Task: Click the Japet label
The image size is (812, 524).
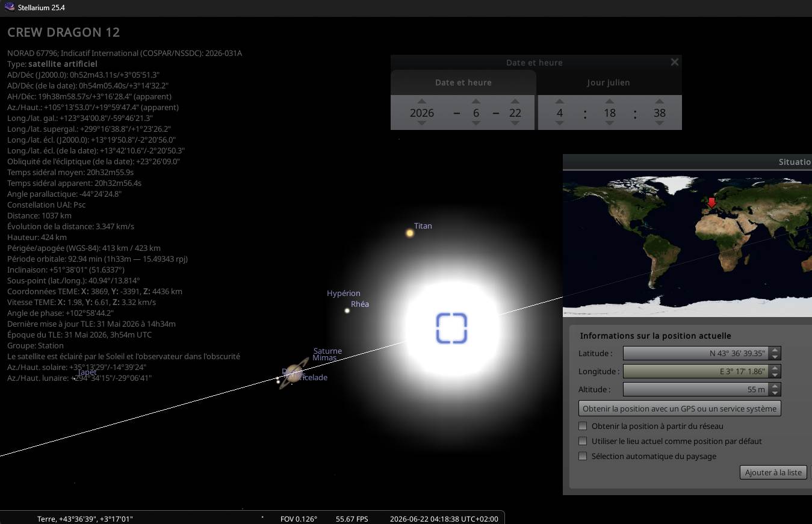Action: [87, 372]
